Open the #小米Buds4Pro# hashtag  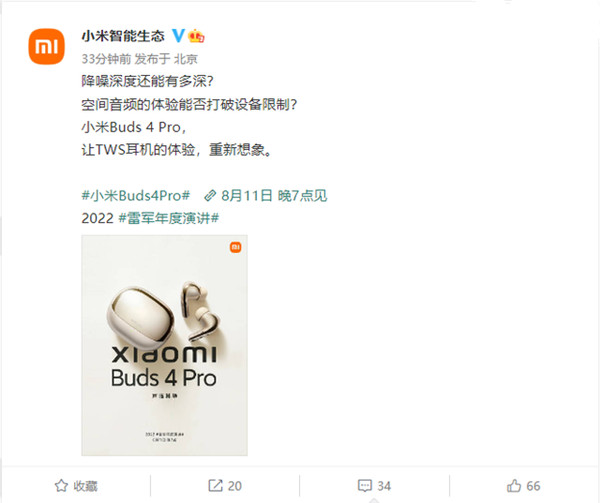pyautogui.click(x=136, y=196)
